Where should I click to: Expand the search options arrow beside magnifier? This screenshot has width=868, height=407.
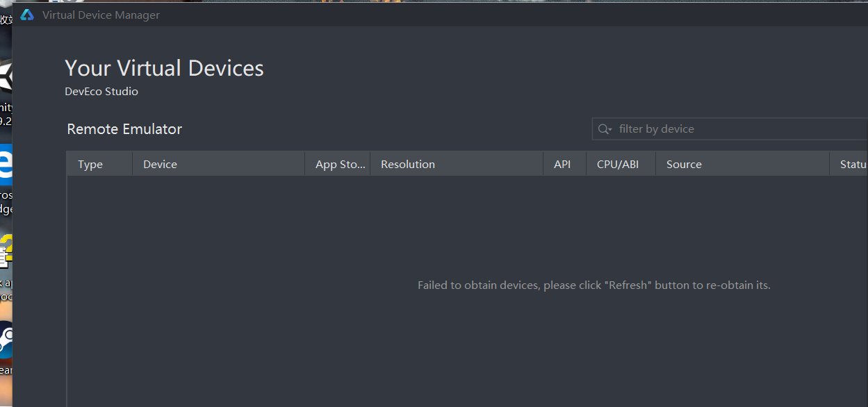(610, 130)
